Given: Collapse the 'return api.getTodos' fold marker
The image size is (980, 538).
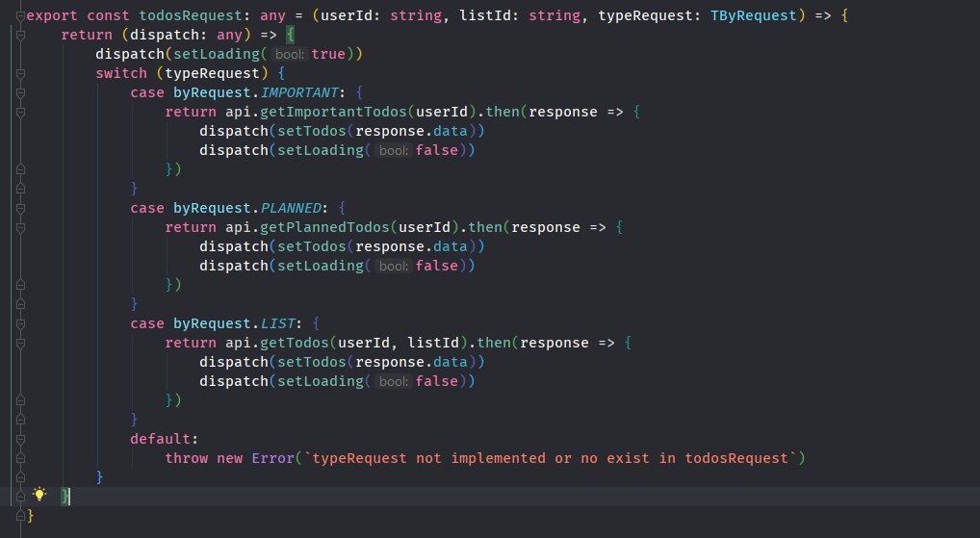Looking at the screenshot, I should [20, 344].
